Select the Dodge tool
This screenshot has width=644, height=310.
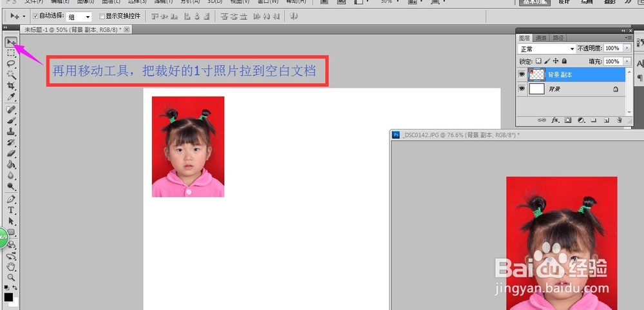11,186
